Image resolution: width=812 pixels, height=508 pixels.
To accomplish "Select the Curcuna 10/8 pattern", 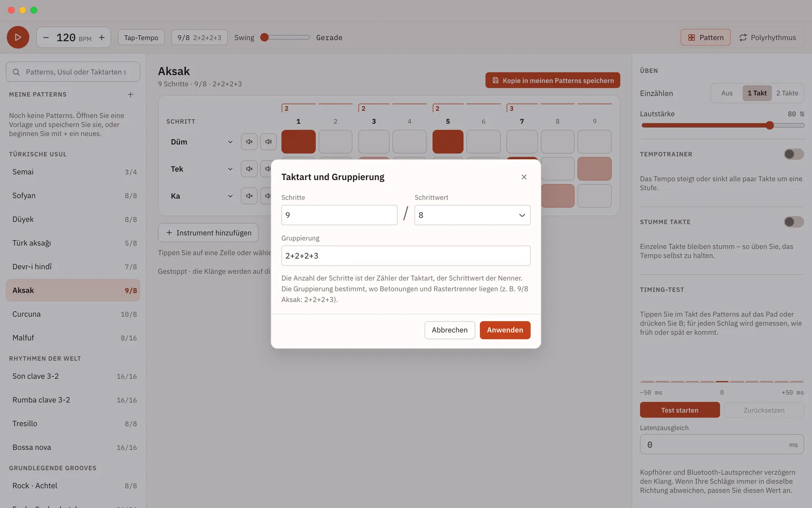I will click(x=73, y=314).
